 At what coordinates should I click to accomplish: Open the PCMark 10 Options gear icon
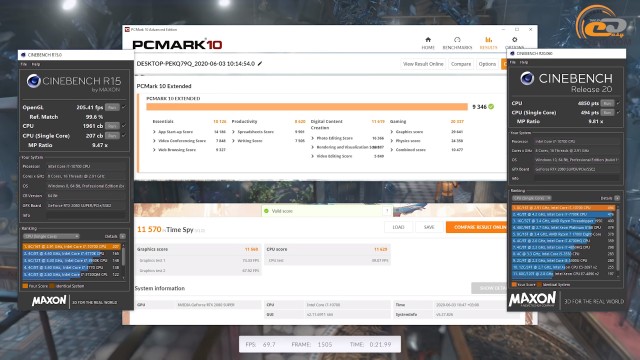click(x=514, y=40)
